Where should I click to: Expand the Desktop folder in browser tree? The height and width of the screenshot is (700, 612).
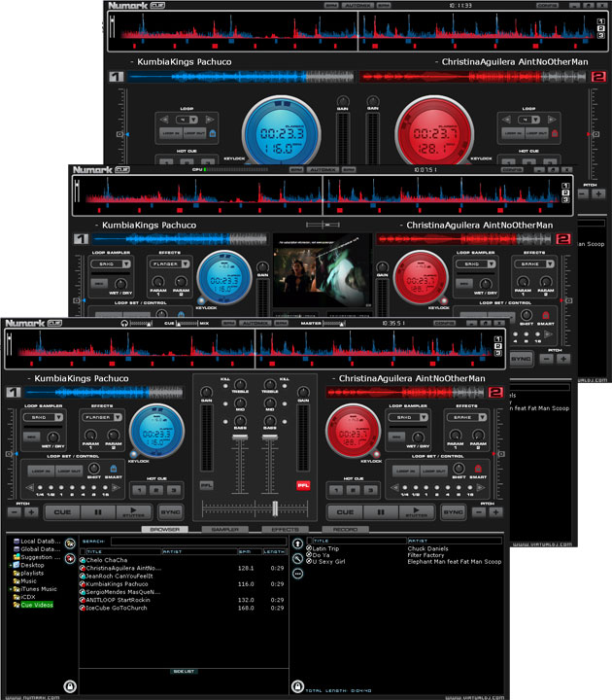[x=11, y=565]
